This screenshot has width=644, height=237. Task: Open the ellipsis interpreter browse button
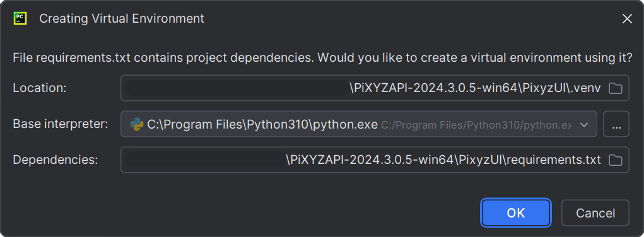click(x=616, y=124)
